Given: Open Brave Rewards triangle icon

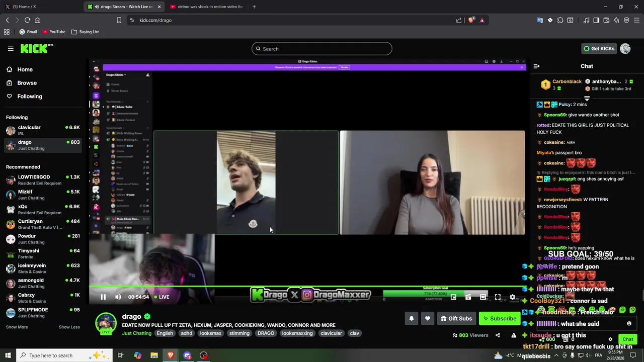Looking at the screenshot, I should (x=482, y=20).
